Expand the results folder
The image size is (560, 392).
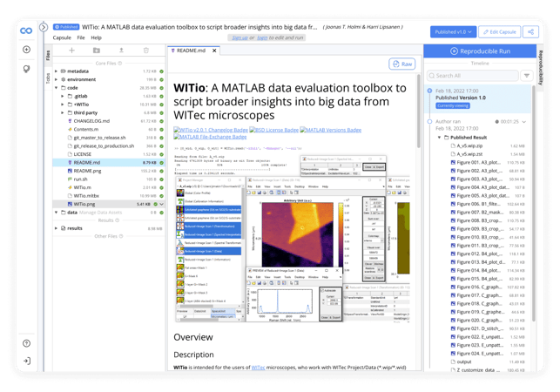point(56,228)
